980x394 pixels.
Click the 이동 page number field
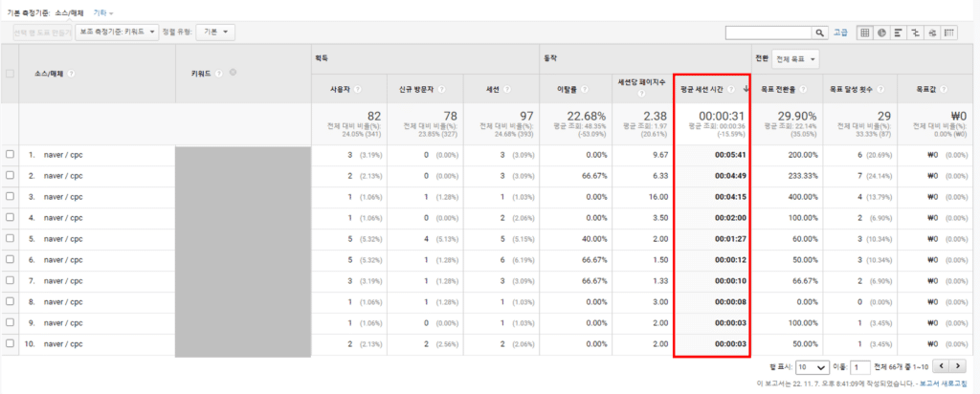point(860,367)
